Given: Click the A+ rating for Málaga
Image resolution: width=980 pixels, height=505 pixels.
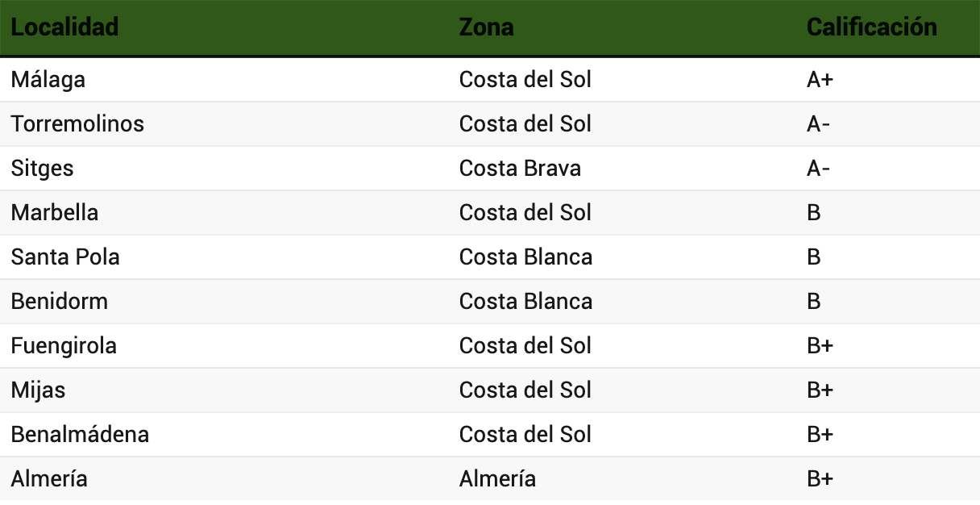Looking at the screenshot, I should pos(820,80).
